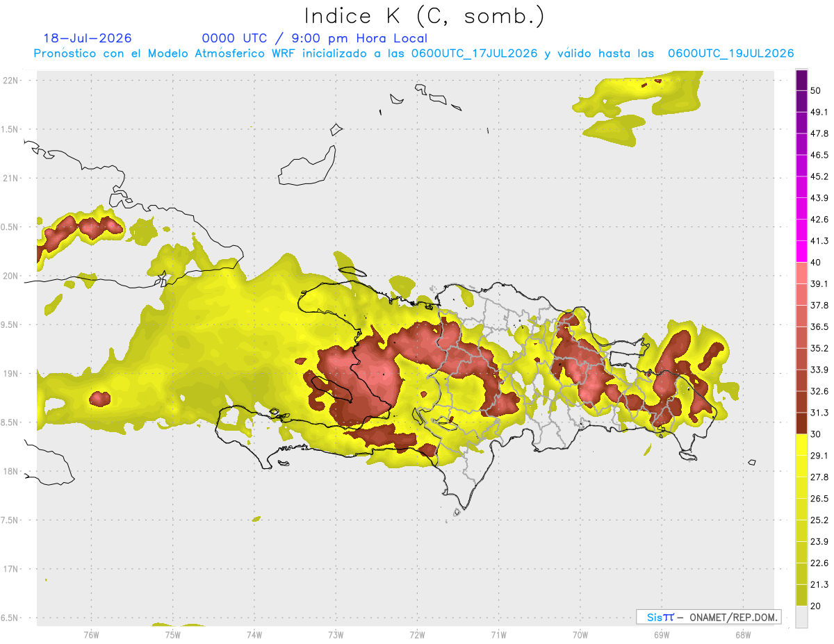Click the '42.6' value on the color scale

coord(819,220)
